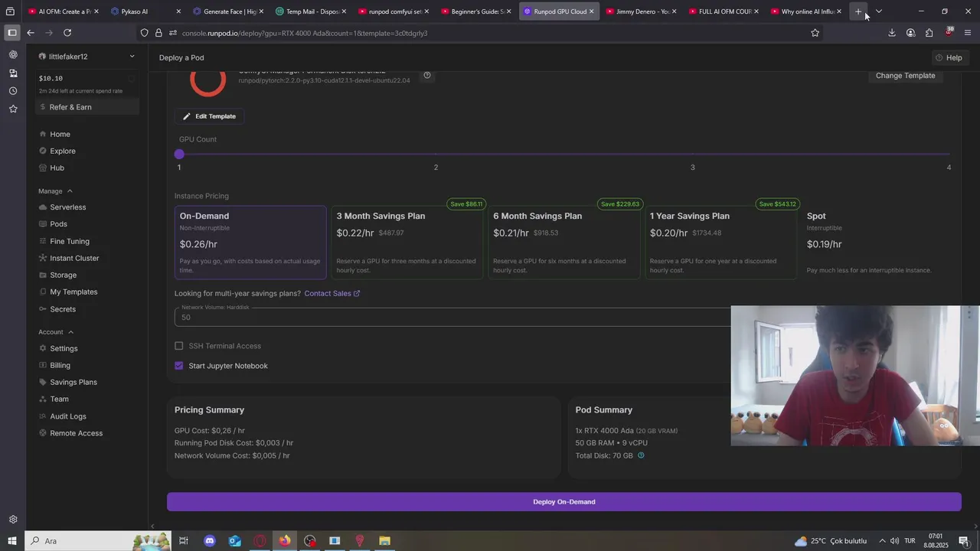Set GPU Count slider to 3
The height and width of the screenshot is (551, 980).
[x=693, y=155]
